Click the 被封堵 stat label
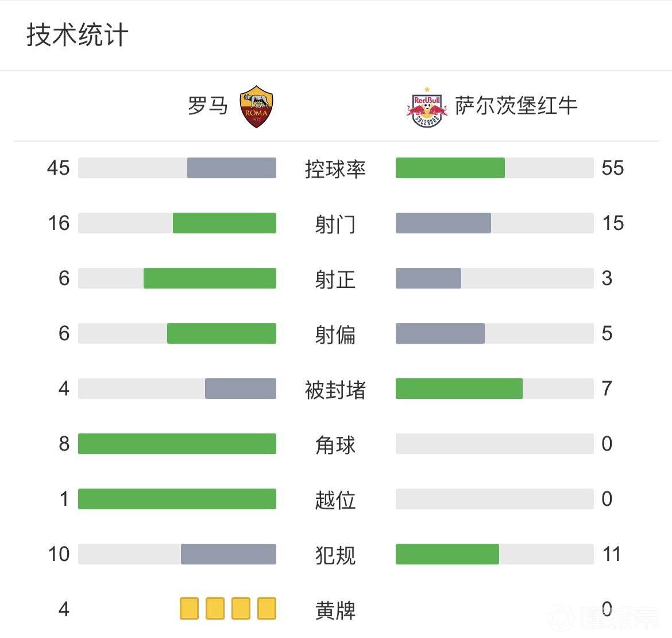The image size is (672, 638). [335, 389]
